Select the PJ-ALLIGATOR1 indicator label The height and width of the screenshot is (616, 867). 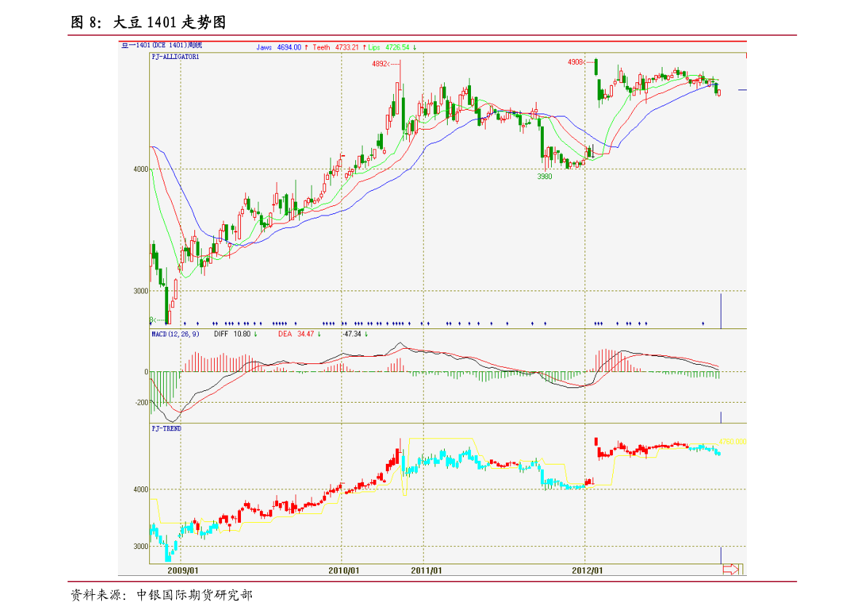pyautogui.click(x=175, y=57)
